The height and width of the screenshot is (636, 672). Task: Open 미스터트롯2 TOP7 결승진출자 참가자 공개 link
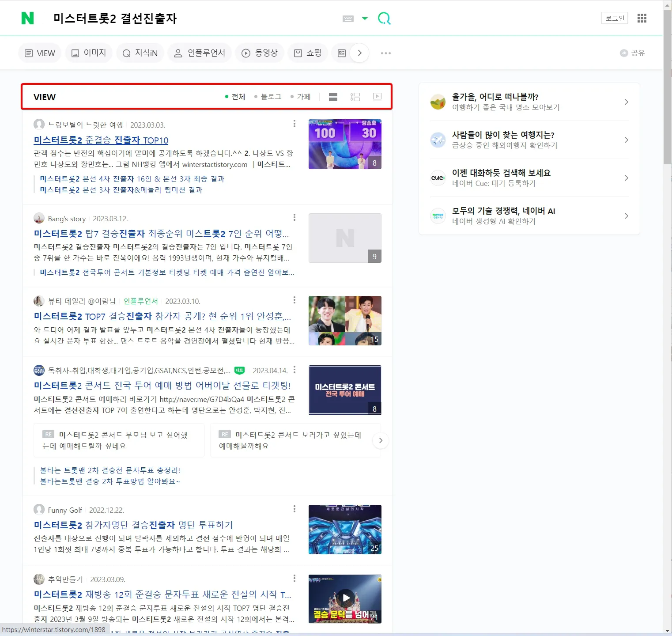(162, 316)
